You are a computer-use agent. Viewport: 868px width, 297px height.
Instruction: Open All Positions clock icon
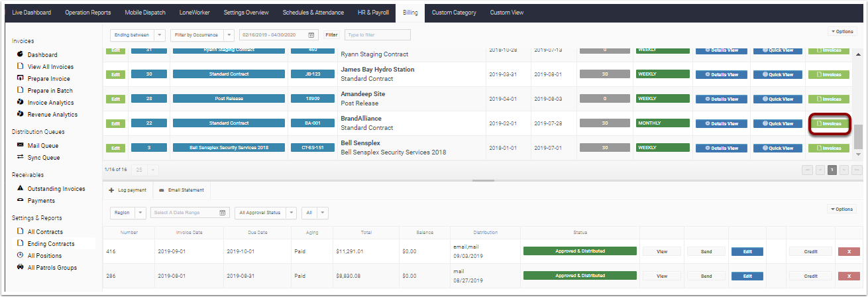click(x=21, y=255)
